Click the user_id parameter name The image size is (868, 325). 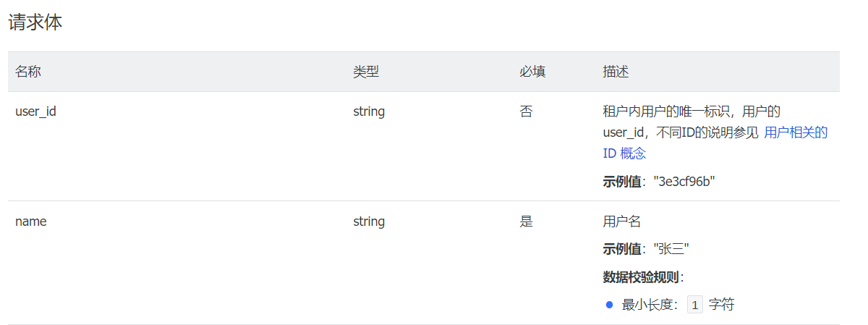coord(36,112)
